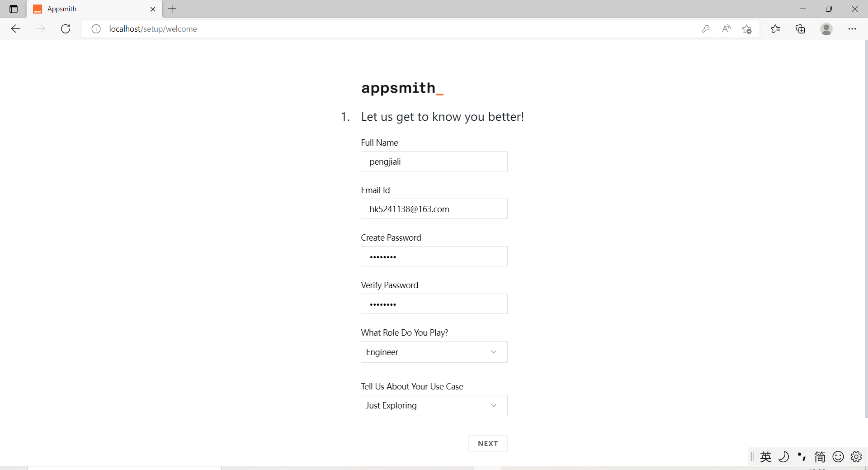This screenshot has height=470, width=868.
Task: Expand the Just Exploring use case dropdown
Action: click(434, 405)
